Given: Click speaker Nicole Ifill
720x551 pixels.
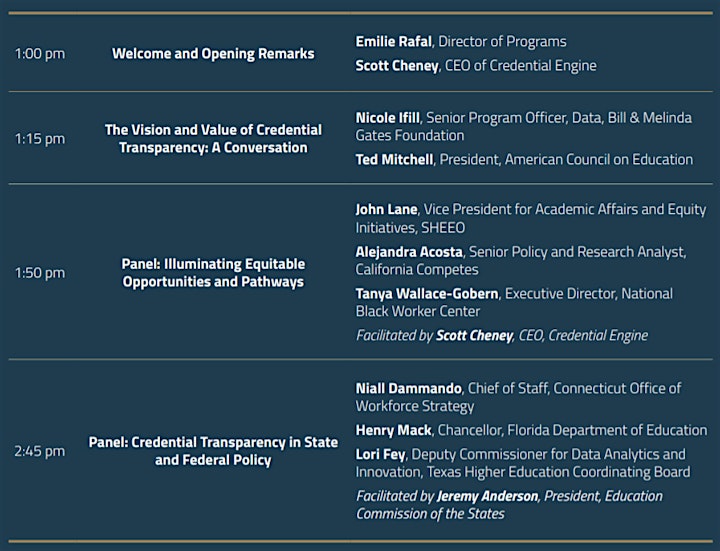Looking at the screenshot, I should 388,118.
